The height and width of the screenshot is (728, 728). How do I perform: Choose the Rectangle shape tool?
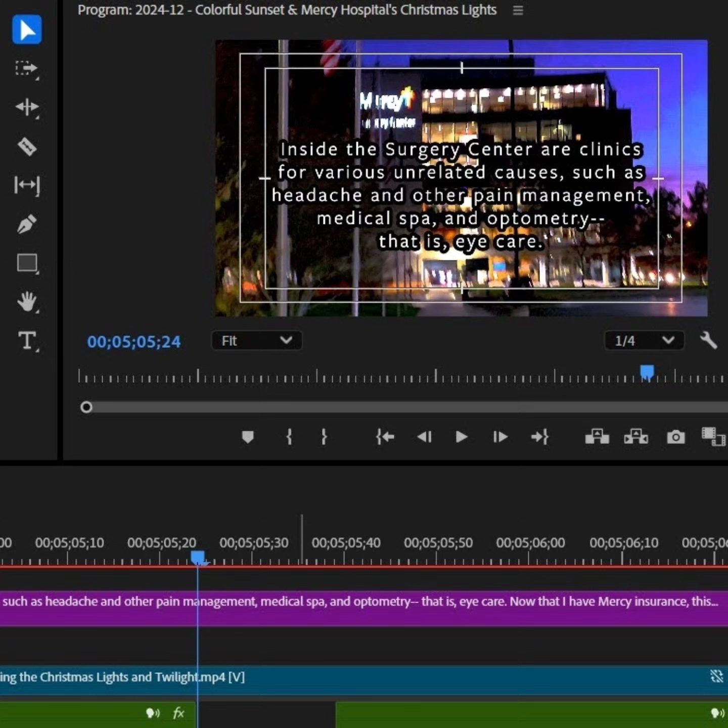[27, 263]
